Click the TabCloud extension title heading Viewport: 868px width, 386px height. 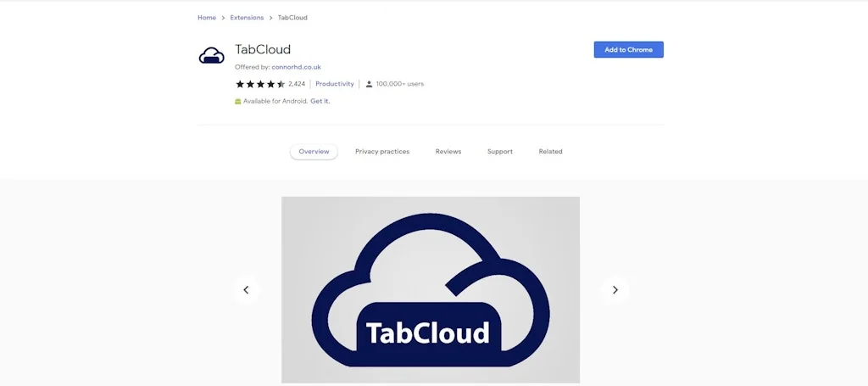pos(263,49)
